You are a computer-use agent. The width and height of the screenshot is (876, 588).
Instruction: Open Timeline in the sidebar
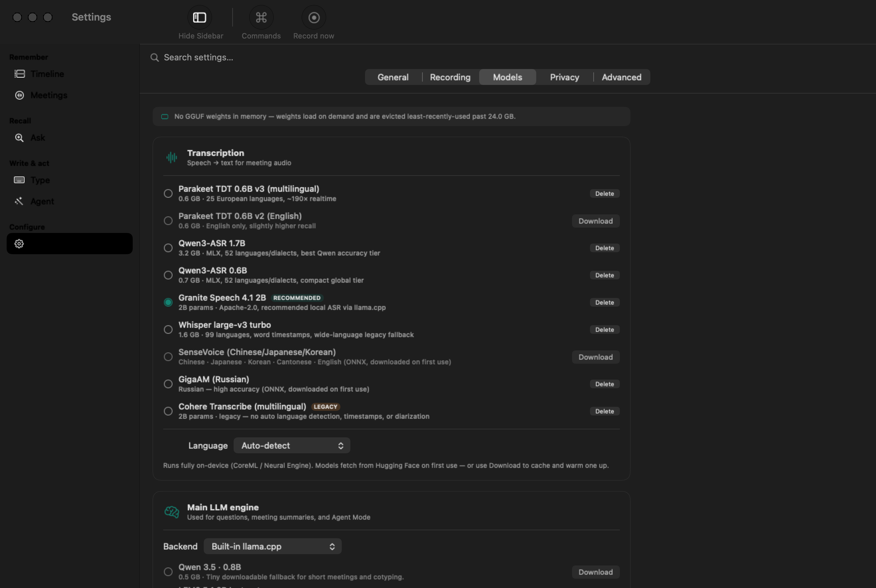click(70, 74)
